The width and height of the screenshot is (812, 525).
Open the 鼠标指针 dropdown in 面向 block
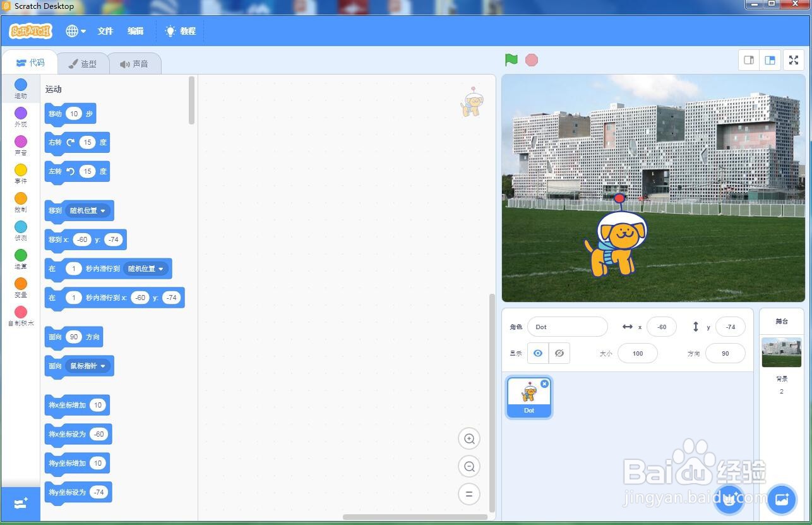(89, 366)
